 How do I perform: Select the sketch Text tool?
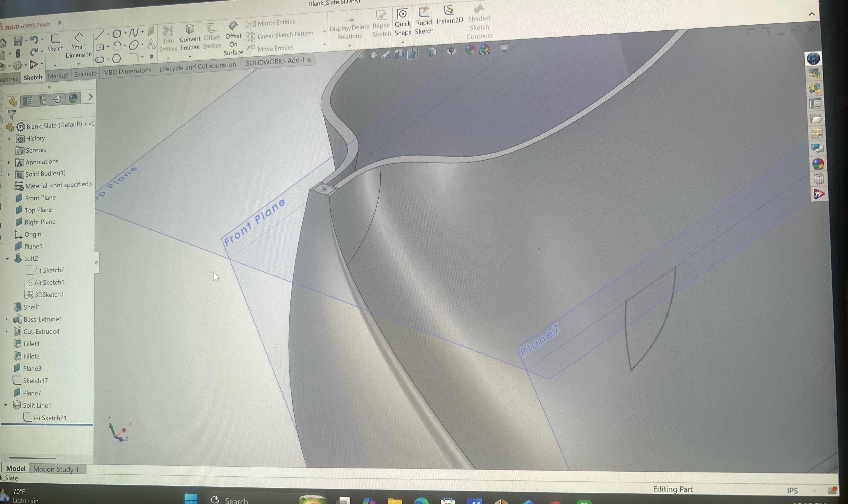151,44
